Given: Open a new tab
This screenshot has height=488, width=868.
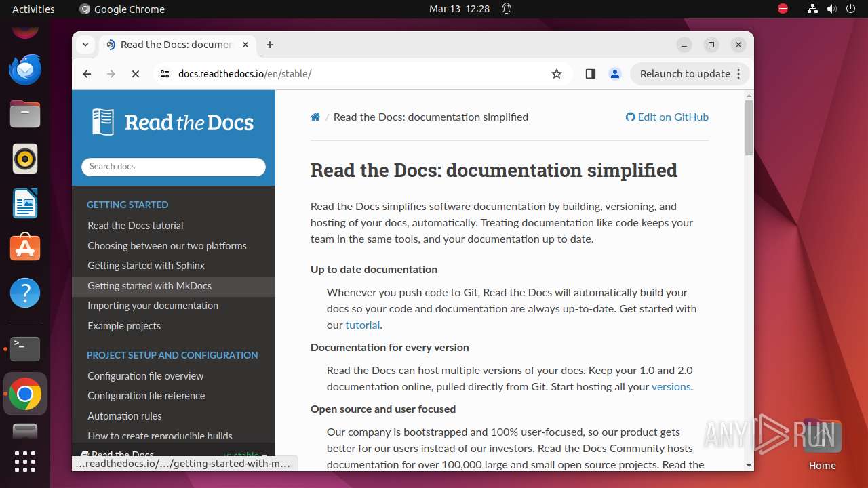Looking at the screenshot, I should pyautogui.click(x=270, y=45).
